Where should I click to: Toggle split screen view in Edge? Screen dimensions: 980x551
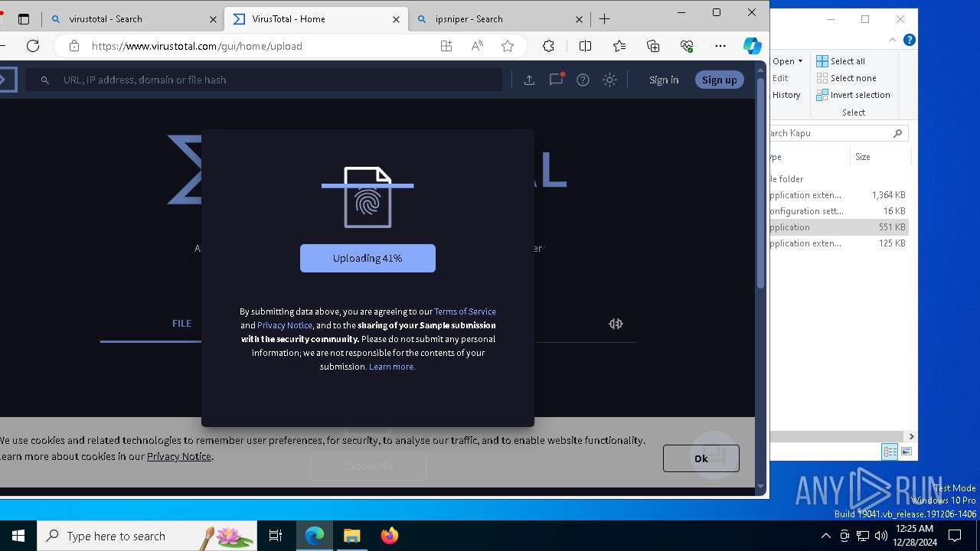[585, 46]
